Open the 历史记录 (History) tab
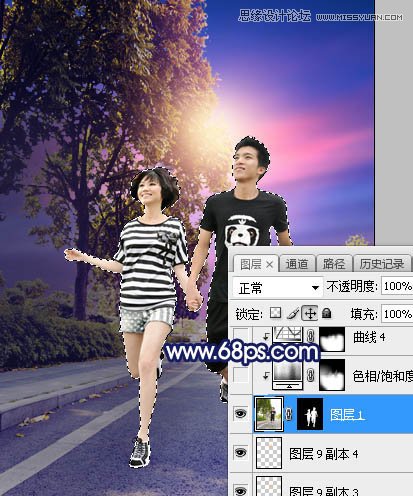Viewport: 413px width, 496px height. pyautogui.click(x=382, y=264)
